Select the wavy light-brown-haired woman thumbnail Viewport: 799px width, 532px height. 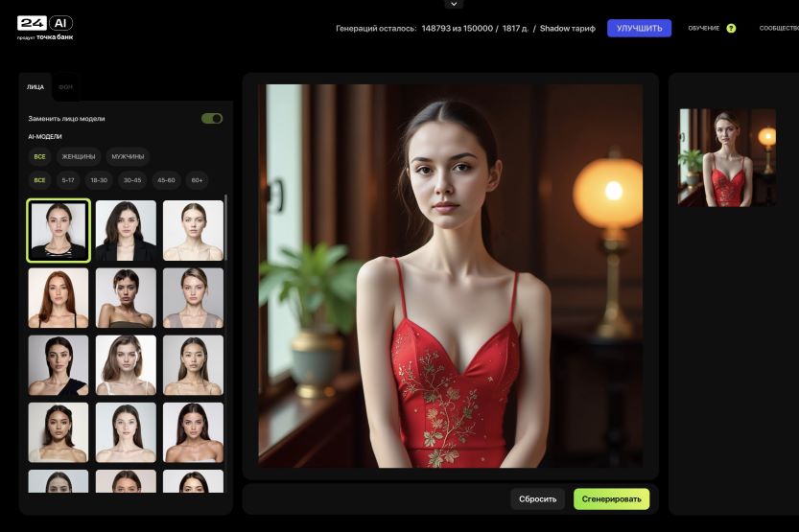tap(126, 365)
